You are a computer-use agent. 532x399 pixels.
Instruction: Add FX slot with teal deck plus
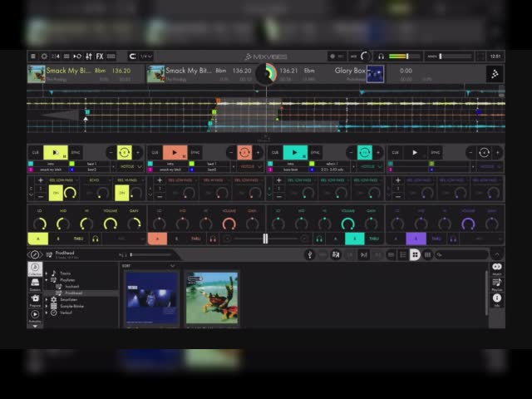279,180
